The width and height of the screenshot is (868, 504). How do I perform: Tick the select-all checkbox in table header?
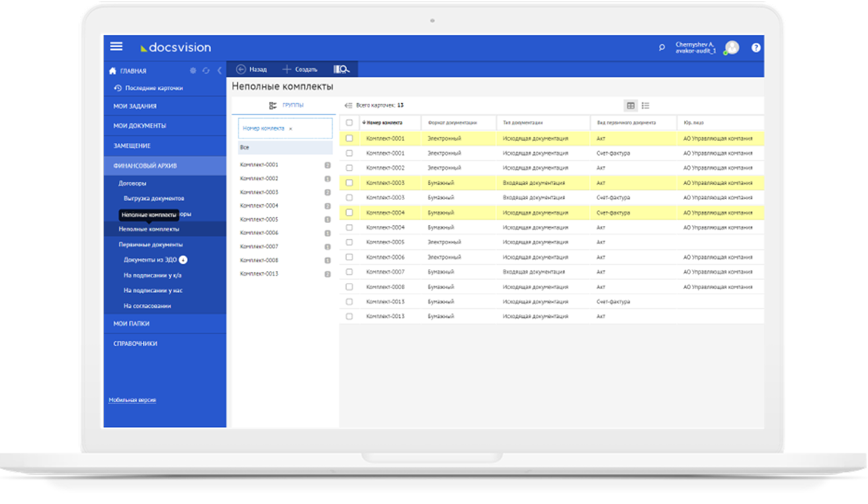coord(349,123)
